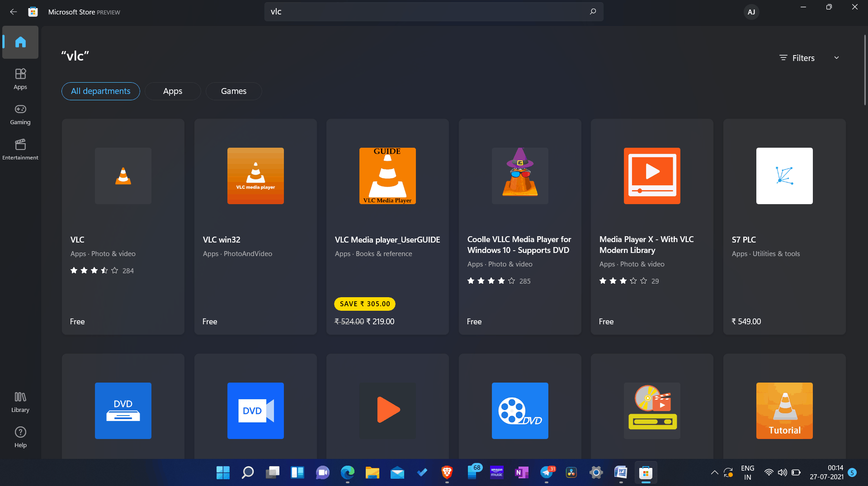Open the film reel DVD app icon
868x486 pixels.
pos(520,411)
